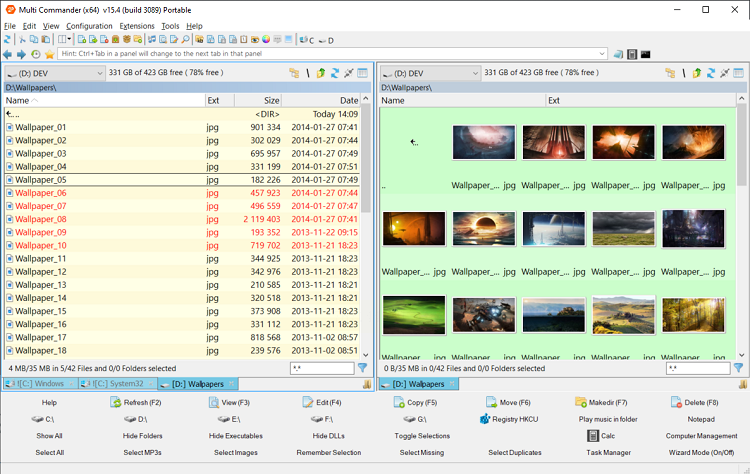Click the cut scissors toolbar icon
The height and width of the screenshot is (474, 750).
point(22,39)
